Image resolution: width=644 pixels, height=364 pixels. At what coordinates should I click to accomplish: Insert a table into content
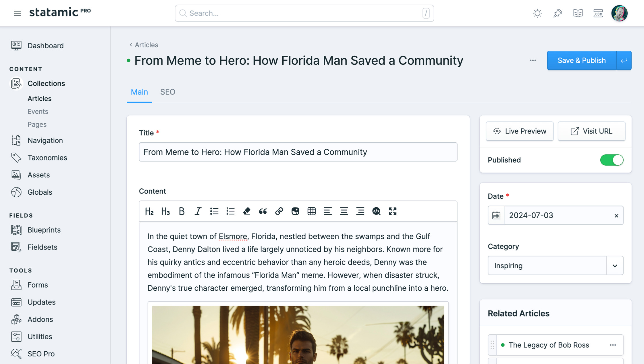pyautogui.click(x=311, y=211)
